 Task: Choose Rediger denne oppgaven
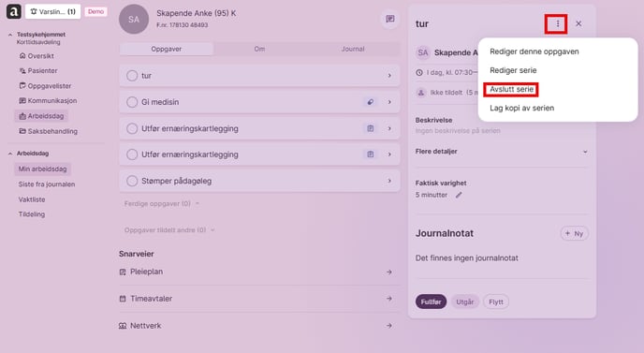[534, 51]
